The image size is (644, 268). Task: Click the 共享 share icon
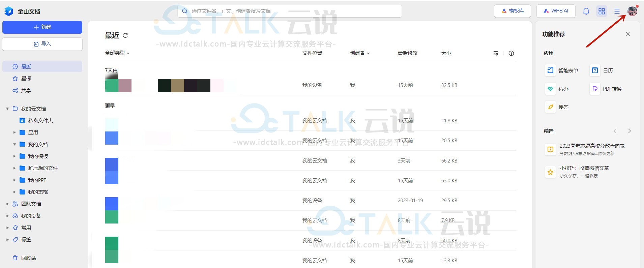15,90
